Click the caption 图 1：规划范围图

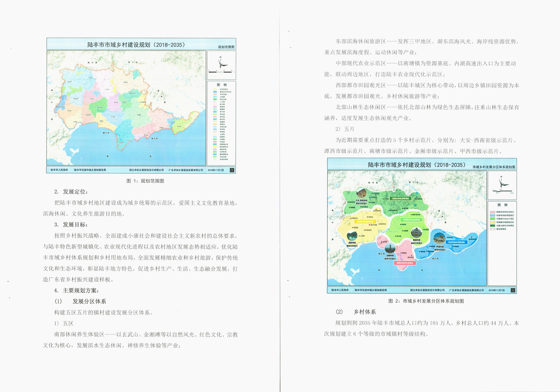pyautogui.click(x=145, y=181)
